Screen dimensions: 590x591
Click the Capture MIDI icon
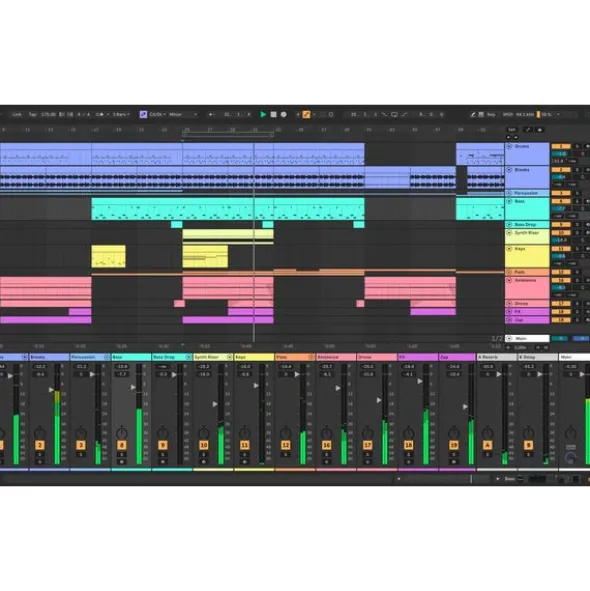click(x=322, y=114)
